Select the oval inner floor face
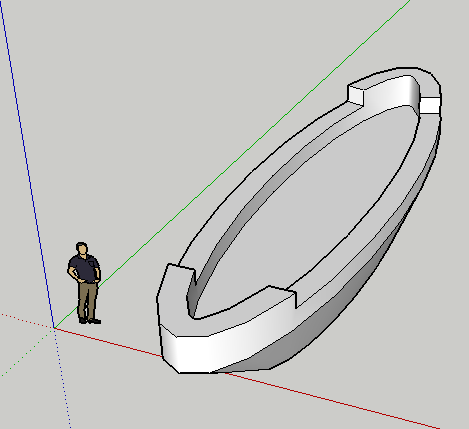Screen dimensions: 469x429 [x=308, y=213]
